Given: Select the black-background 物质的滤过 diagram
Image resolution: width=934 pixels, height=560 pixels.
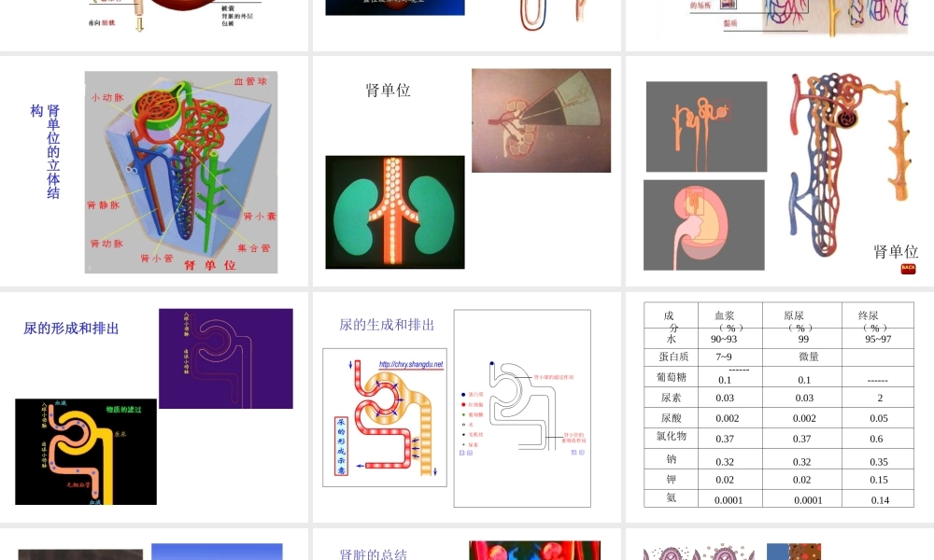Looking at the screenshot, I should point(86,452).
